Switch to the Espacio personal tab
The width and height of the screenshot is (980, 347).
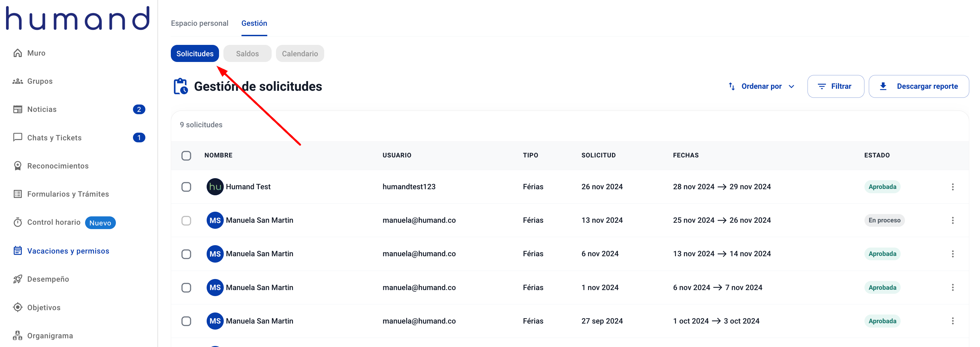(199, 23)
